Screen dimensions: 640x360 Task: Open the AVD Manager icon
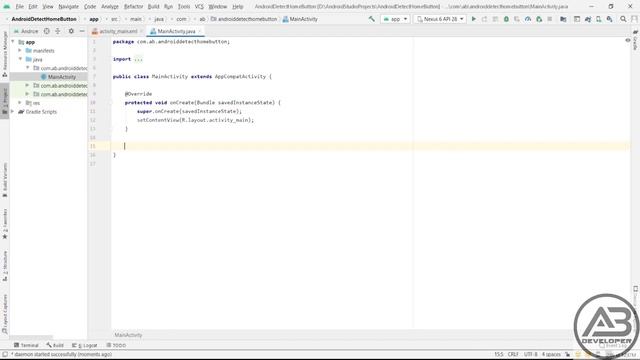coord(598,19)
